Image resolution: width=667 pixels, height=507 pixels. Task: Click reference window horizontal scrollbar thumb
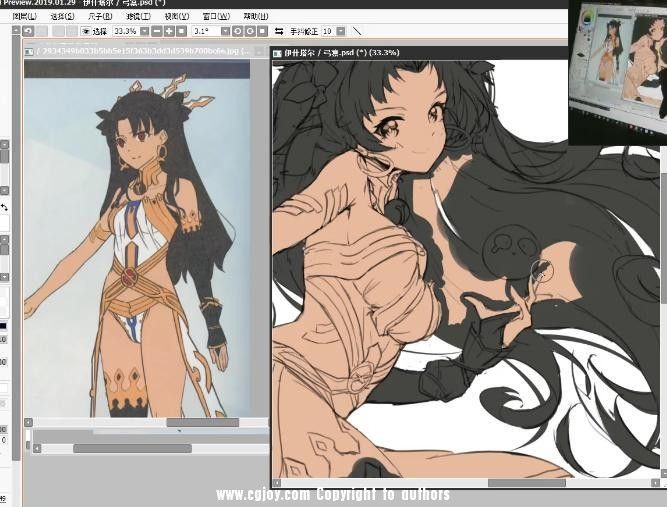point(202,422)
